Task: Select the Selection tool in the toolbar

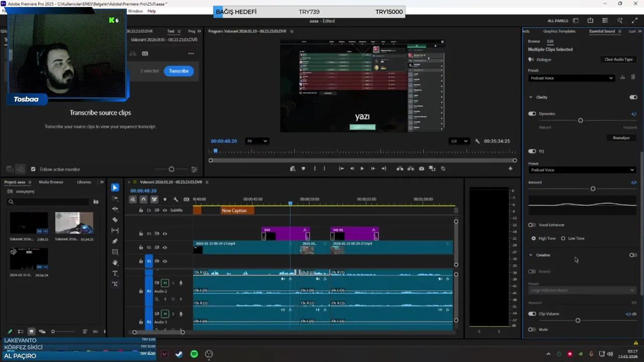Action: click(115, 188)
